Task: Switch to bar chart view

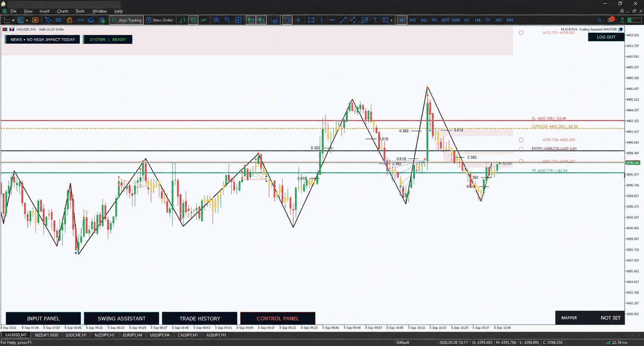Action: click(x=182, y=20)
